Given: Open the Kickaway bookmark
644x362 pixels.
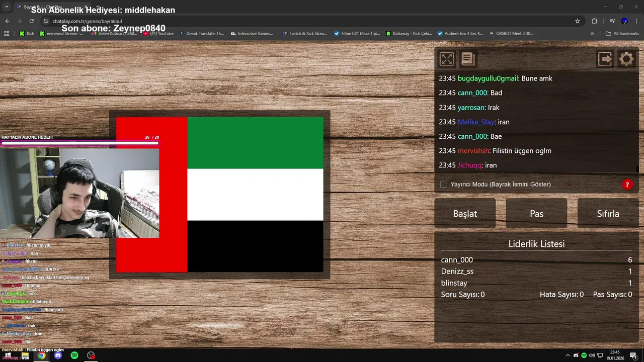Looking at the screenshot, I should pyautogui.click(x=409, y=34).
